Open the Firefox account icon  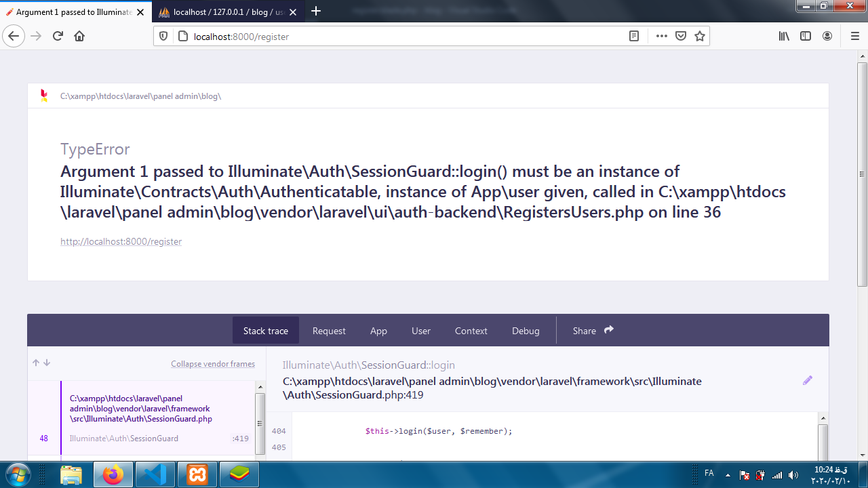[827, 37]
